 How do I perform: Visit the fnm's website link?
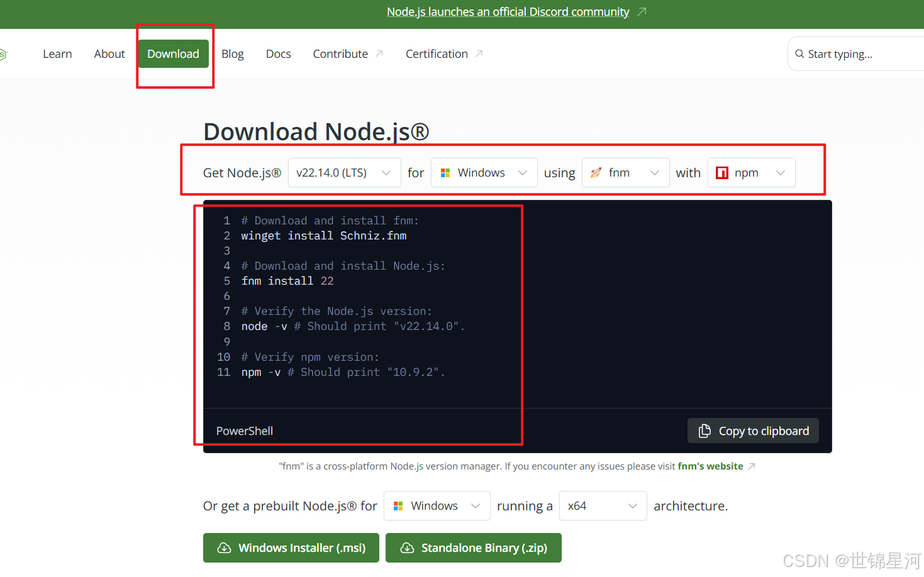click(710, 466)
